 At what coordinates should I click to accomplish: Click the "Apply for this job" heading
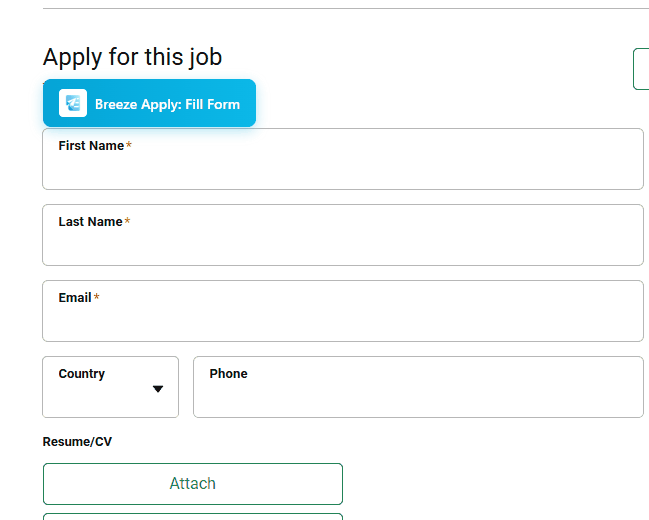tap(132, 57)
